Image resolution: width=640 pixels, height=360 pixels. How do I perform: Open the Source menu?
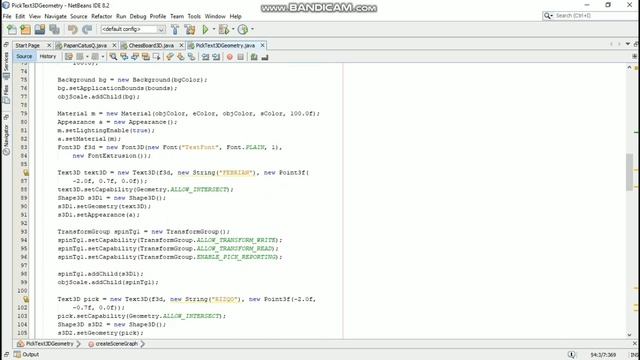point(79,16)
